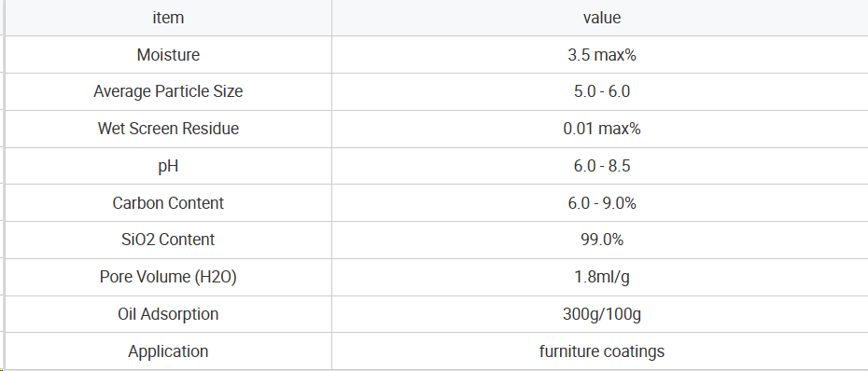
Task: Select the '3.5 max%' value cell
Action: pos(600,55)
